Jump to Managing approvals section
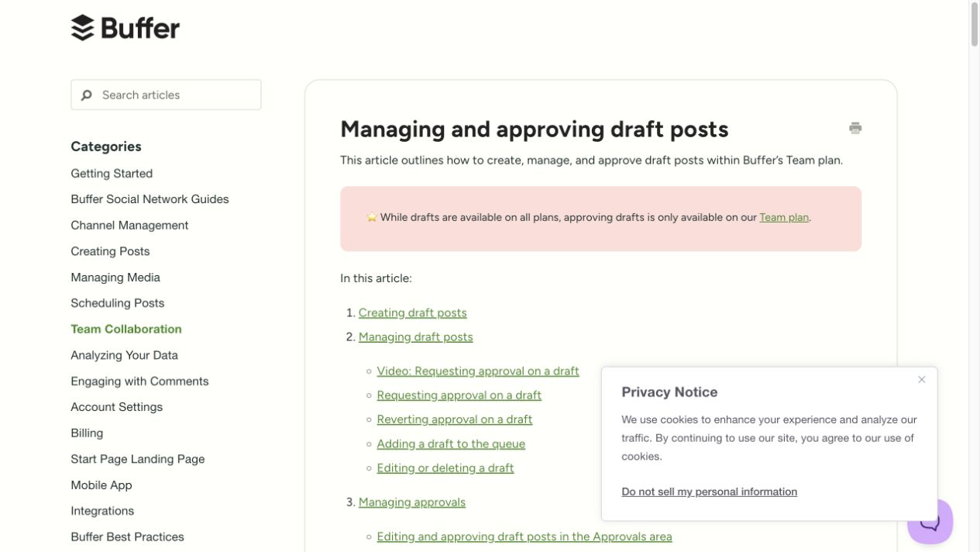The width and height of the screenshot is (980, 552). point(412,502)
